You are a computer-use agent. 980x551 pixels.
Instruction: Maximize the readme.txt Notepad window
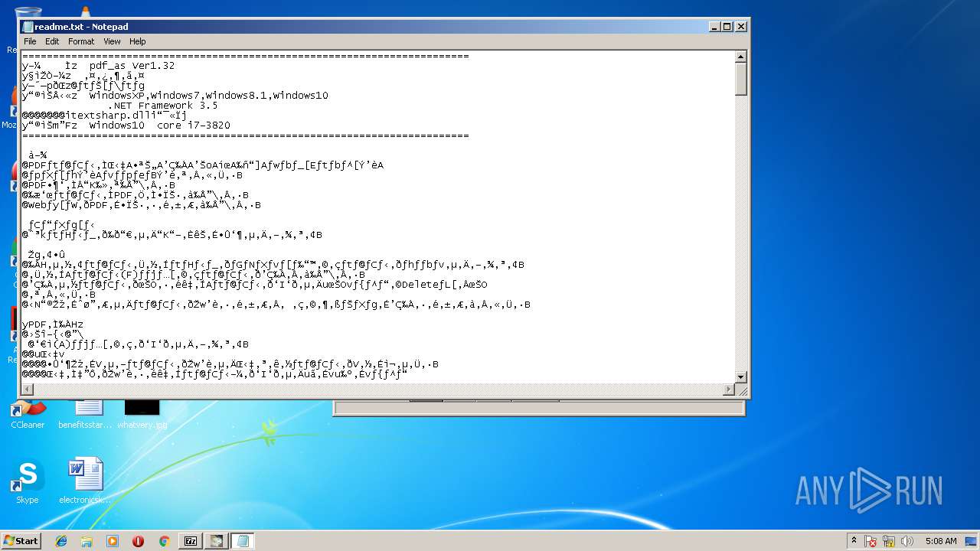[x=727, y=27]
